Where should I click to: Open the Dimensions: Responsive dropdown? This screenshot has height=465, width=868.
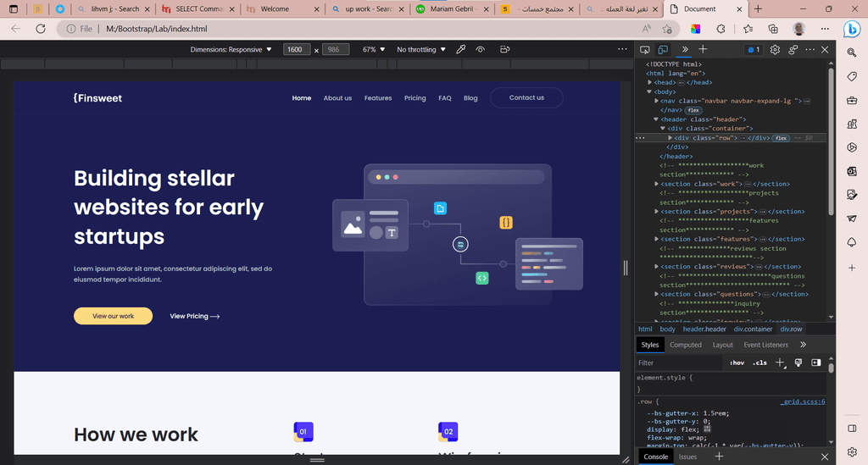coord(231,50)
